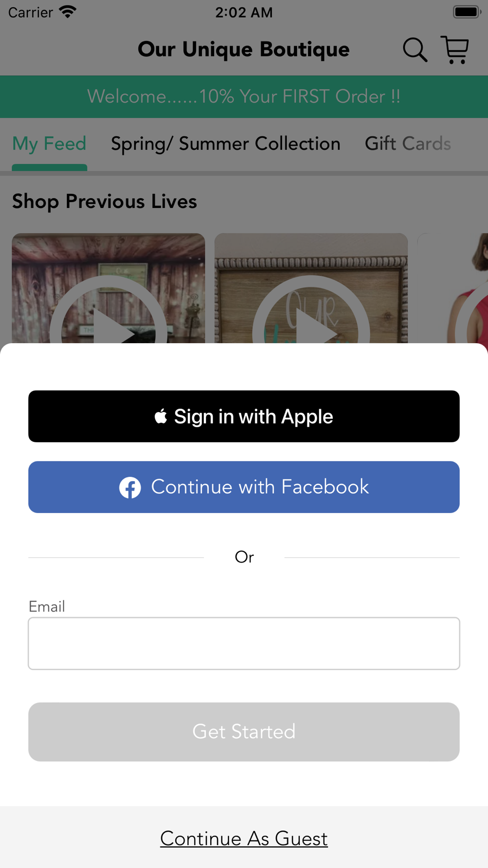Click the Sign in with Apple button

click(244, 416)
